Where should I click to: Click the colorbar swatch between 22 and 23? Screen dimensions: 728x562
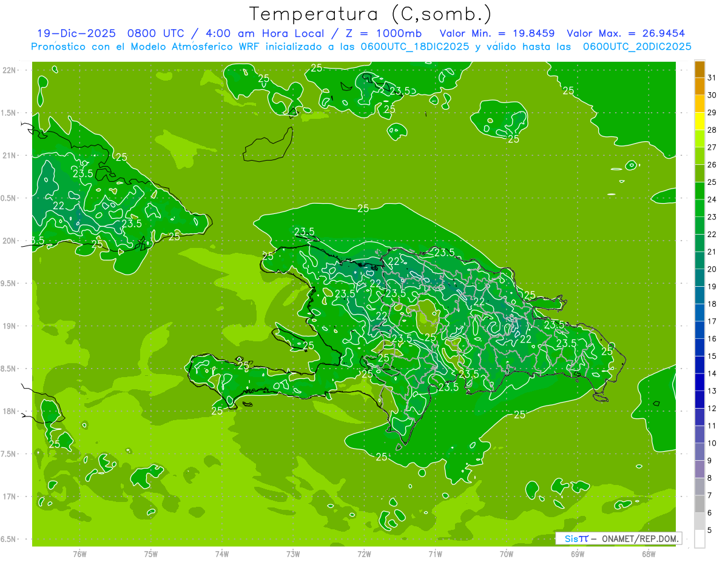[699, 226]
